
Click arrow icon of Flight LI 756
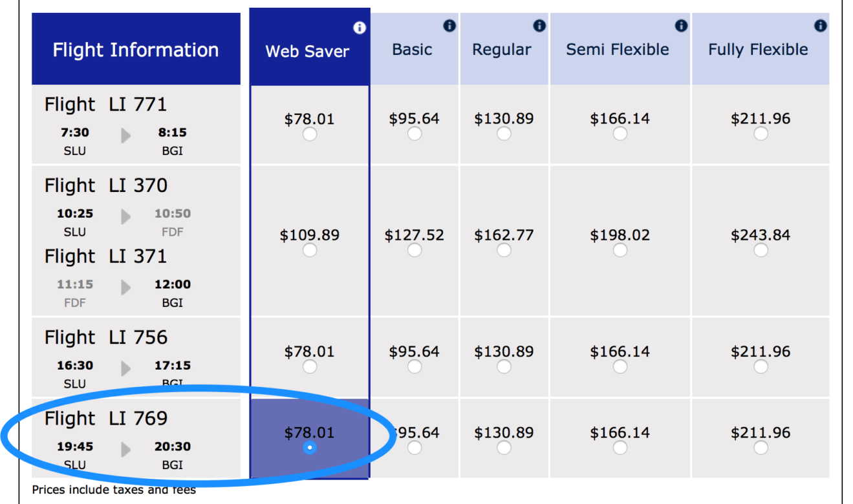[126, 368]
